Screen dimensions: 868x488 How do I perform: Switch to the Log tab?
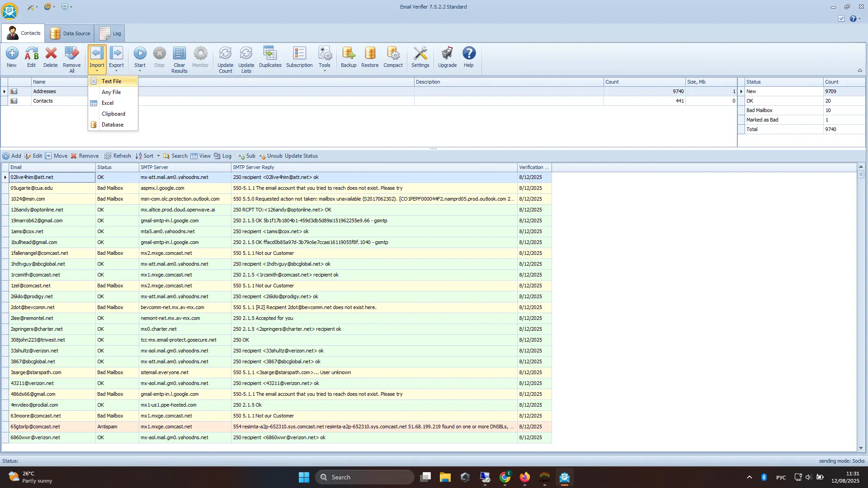[110, 33]
